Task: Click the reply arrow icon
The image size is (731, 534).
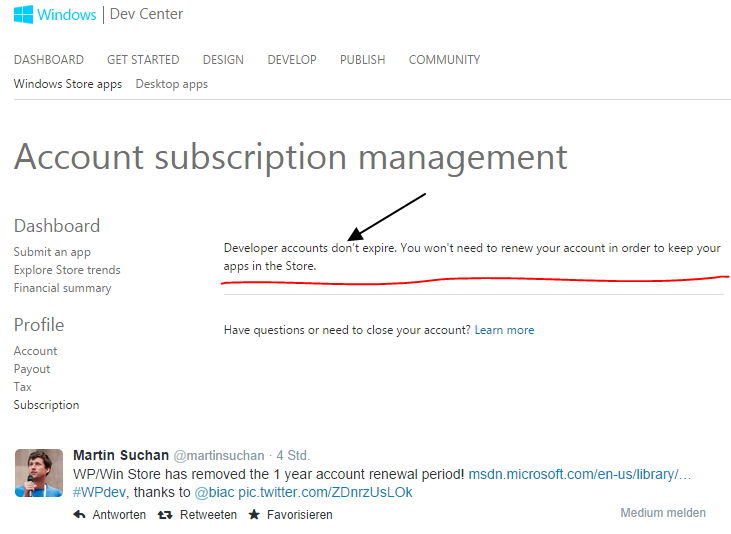Action: click(79, 514)
